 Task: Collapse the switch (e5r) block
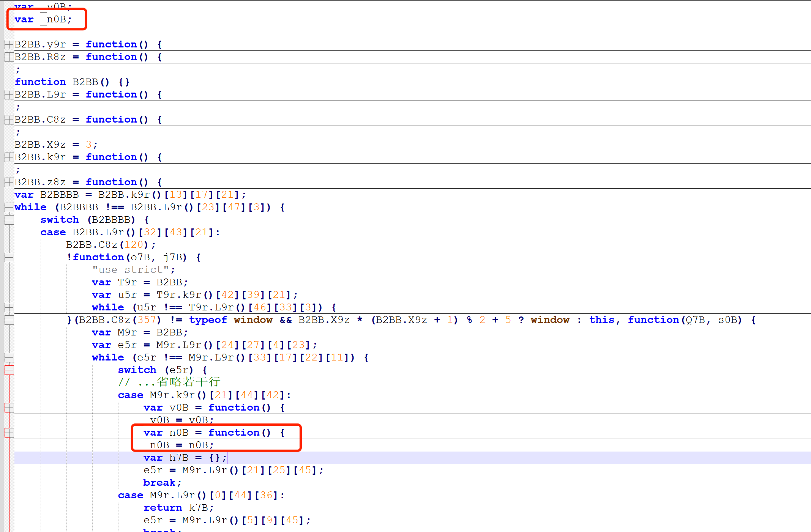tap(9, 370)
